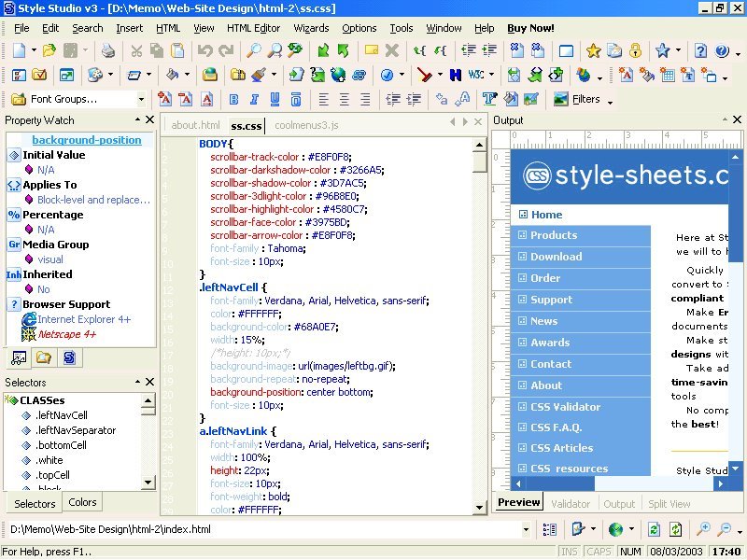The height and width of the screenshot is (560, 747).
Task: Click the CSS Validator link in preview
Action: 566,407
